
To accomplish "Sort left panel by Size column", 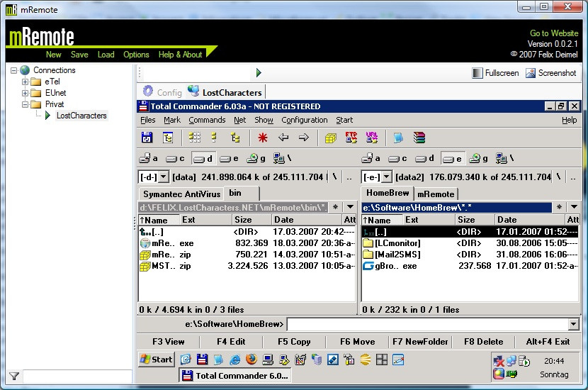I will tap(251, 220).
